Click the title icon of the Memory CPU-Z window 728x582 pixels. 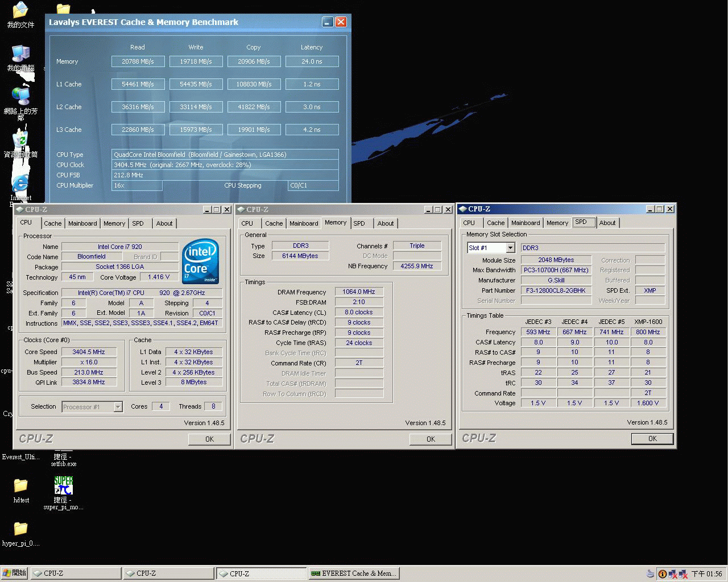pos(242,209)
